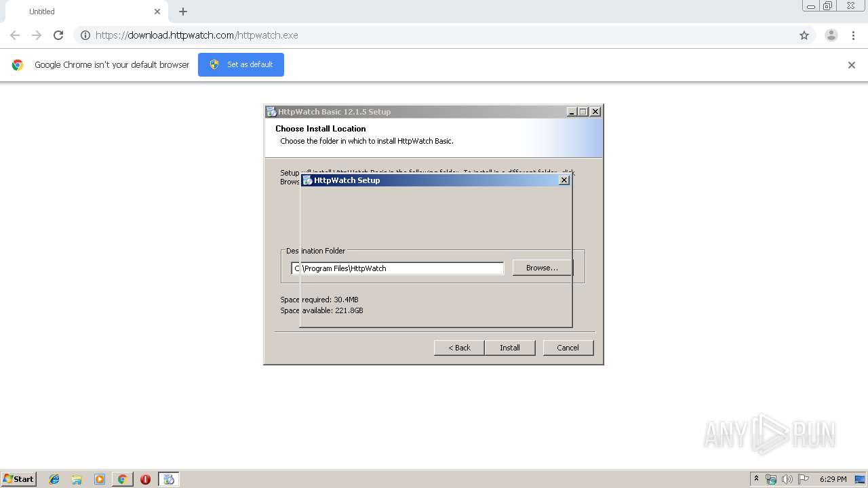This screenshot has width=868, height=488.
Task: Open volume control in system tray
Action: [787, 479]
